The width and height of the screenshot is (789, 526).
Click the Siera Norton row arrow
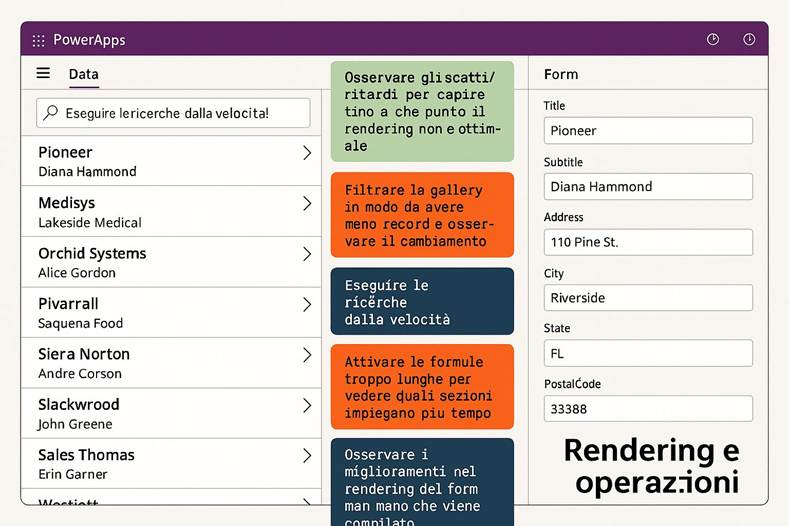point(307,355)
